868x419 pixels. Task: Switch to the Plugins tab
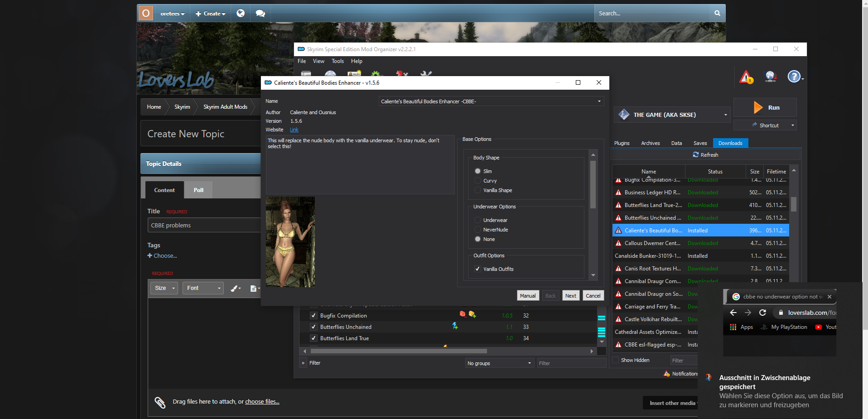point(622,143)
